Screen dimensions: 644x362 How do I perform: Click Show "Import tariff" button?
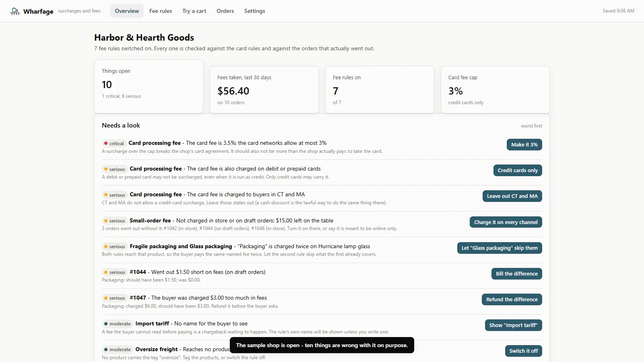tap(513, 325)
